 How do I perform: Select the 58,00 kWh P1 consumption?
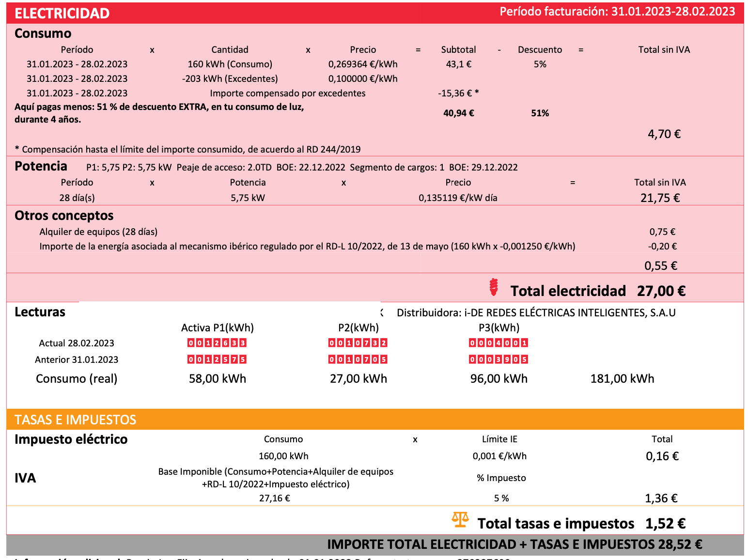pyautogui.click(x=218, y=378)
